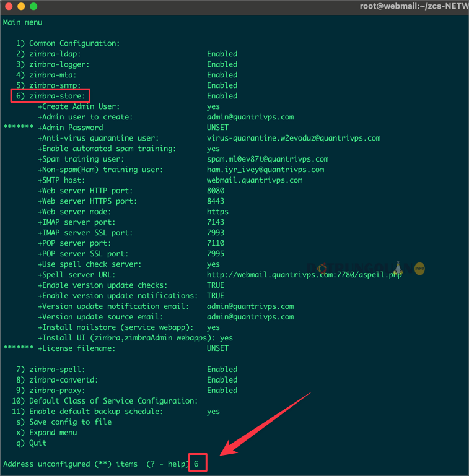Click admin@quantrivps.com beside Version update source email
Viewport: 469px width, 476px height.
tap(250, 317)
